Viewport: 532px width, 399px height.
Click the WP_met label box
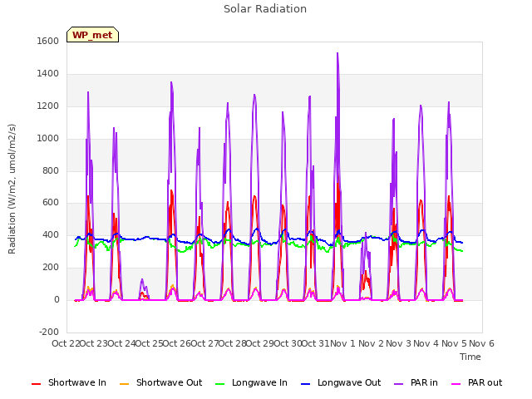coord(92,35)
